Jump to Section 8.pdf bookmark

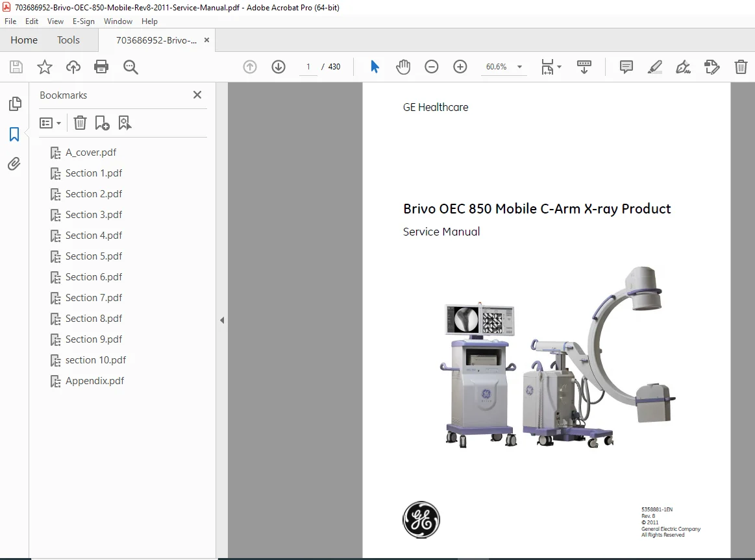tap(93, 319)
